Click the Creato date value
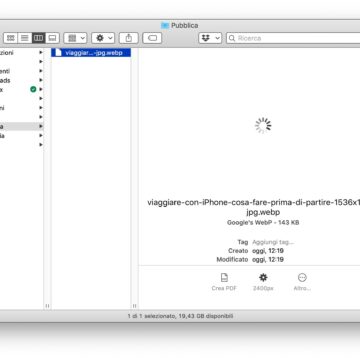360x360 pixels. pyautogui.click(x=268, y=251)
